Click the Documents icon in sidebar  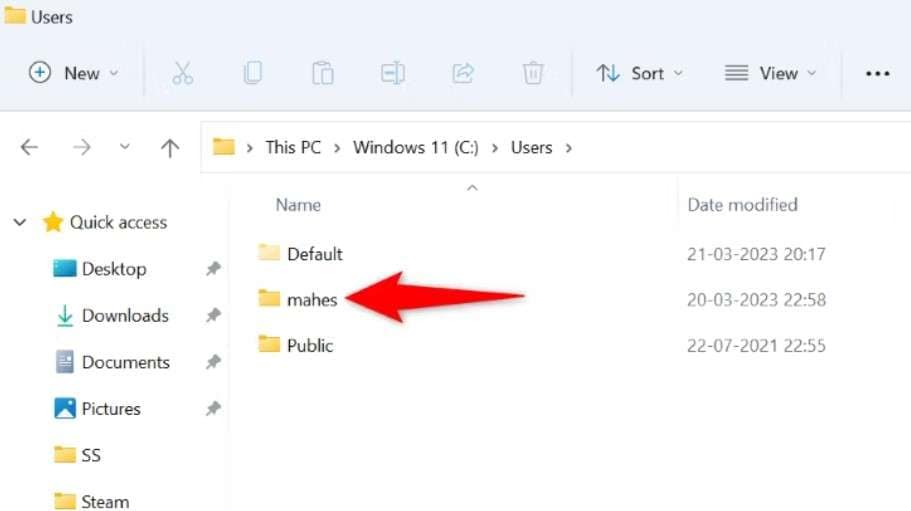[64, 362]
